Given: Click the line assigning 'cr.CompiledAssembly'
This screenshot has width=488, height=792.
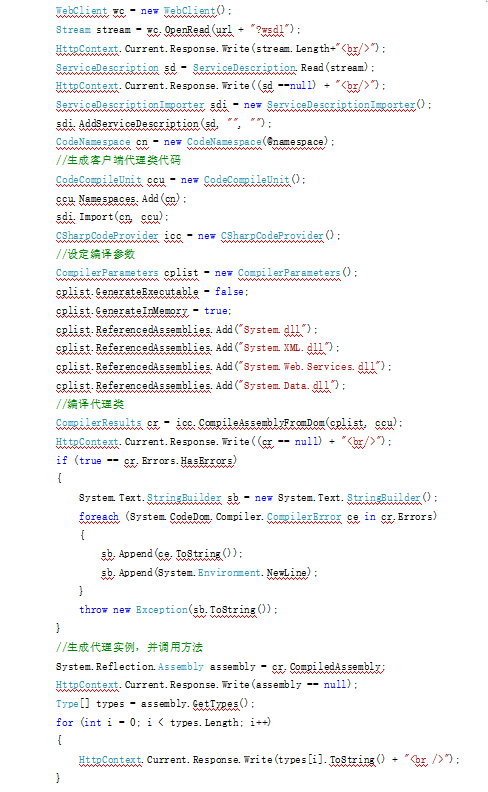Looking at the screenshot, I should click(221, 666).
